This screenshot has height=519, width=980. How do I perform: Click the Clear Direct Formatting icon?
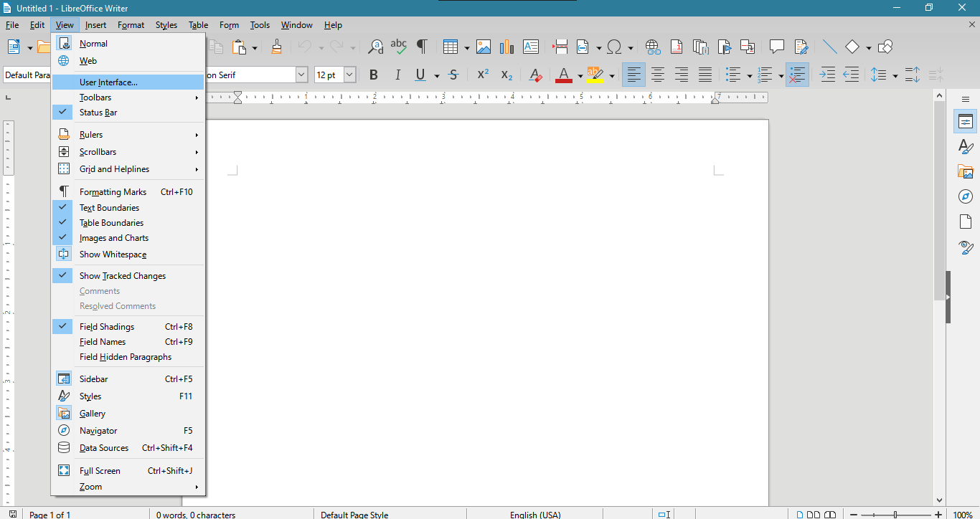(535, 75)
